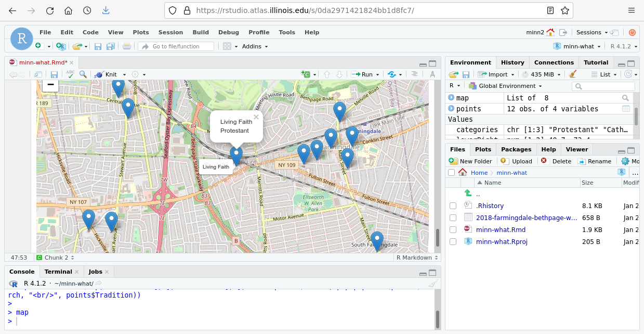Expand the Run dropdown arrow
This screenshot has width=644, height=334.
point(378,74)
